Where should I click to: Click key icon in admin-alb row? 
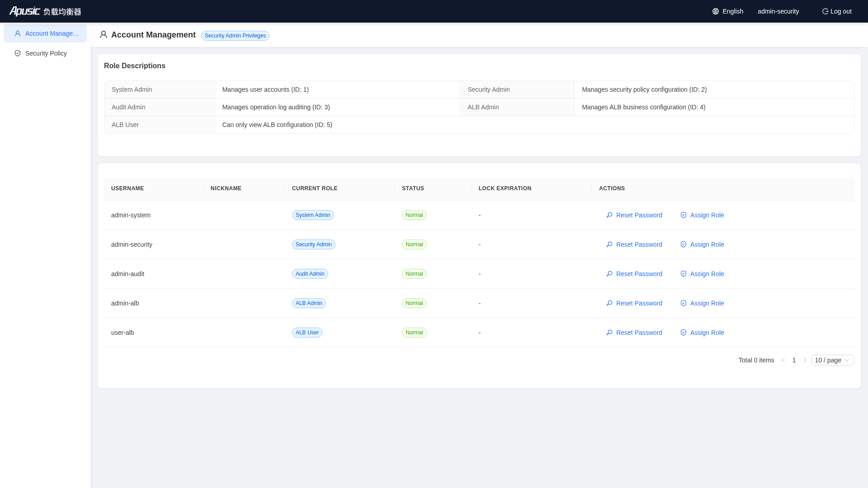[609, 303]
